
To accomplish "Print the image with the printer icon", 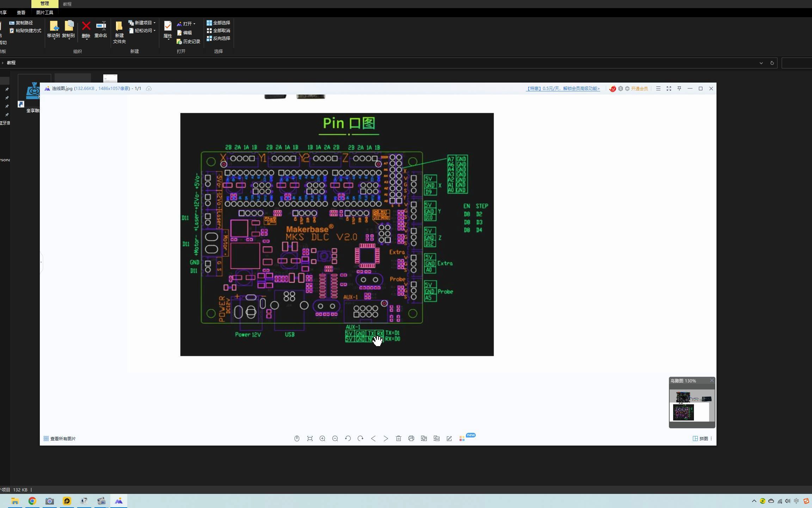I will (411, 439).
